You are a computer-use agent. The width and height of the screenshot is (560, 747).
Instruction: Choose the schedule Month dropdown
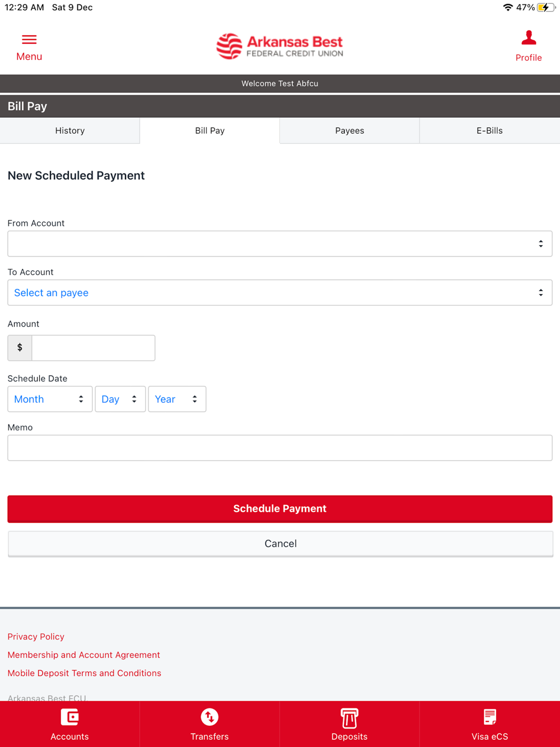coord(50,399)
